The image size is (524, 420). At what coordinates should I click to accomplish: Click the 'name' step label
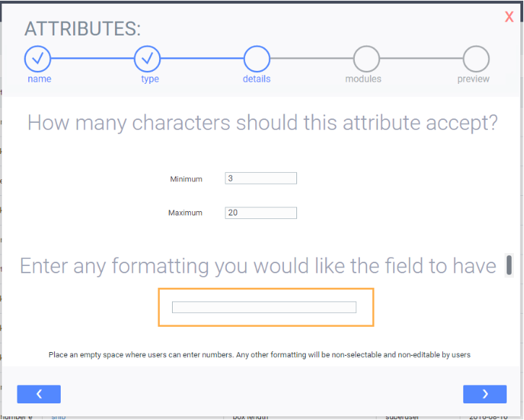[40, 79]
